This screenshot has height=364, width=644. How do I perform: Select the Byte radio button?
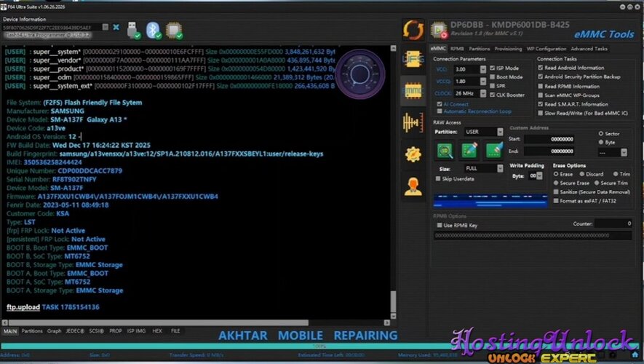[601, 142]
